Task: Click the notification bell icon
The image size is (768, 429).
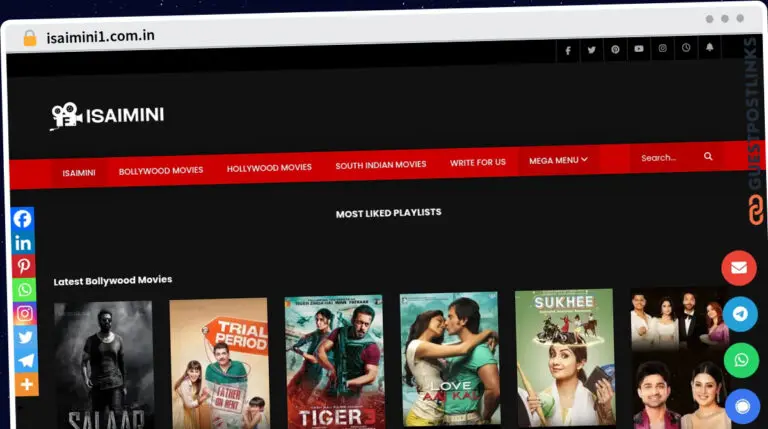Action: click(709, 47)
